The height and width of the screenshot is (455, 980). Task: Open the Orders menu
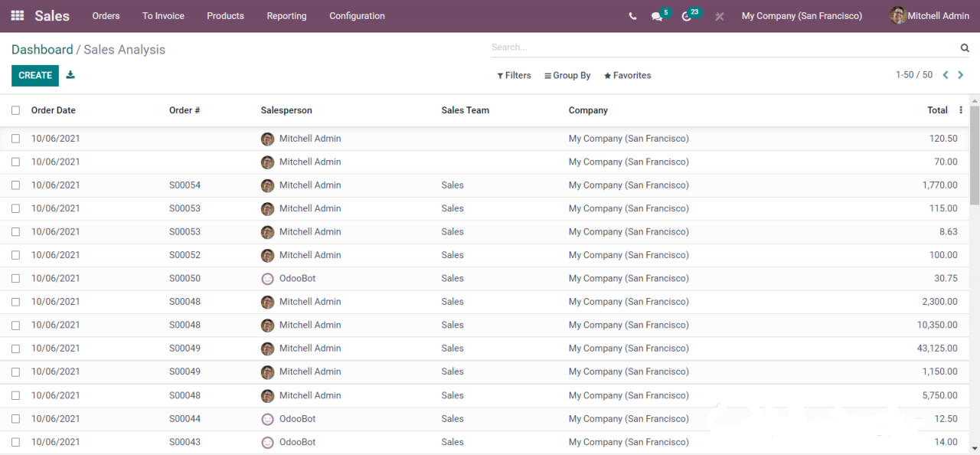pyautogui.click(x=106, y=16)
